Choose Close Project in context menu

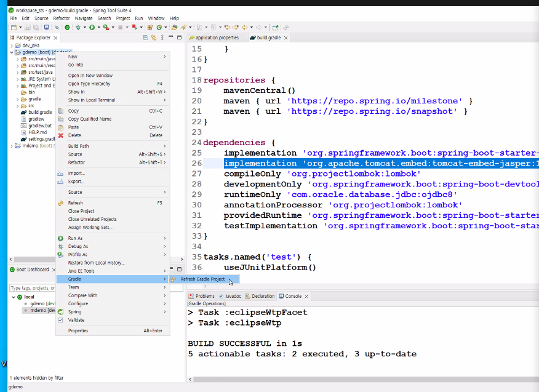pos(113,211)
